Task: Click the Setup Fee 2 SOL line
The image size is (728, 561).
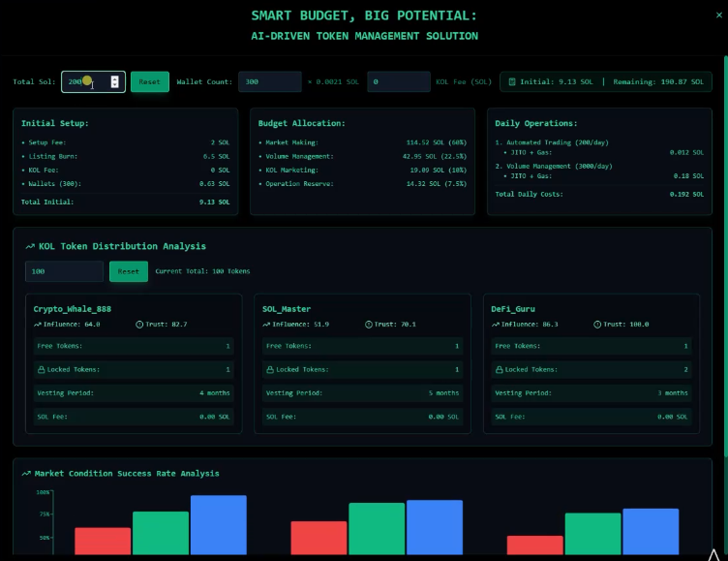Action: [x=125, y=142]
